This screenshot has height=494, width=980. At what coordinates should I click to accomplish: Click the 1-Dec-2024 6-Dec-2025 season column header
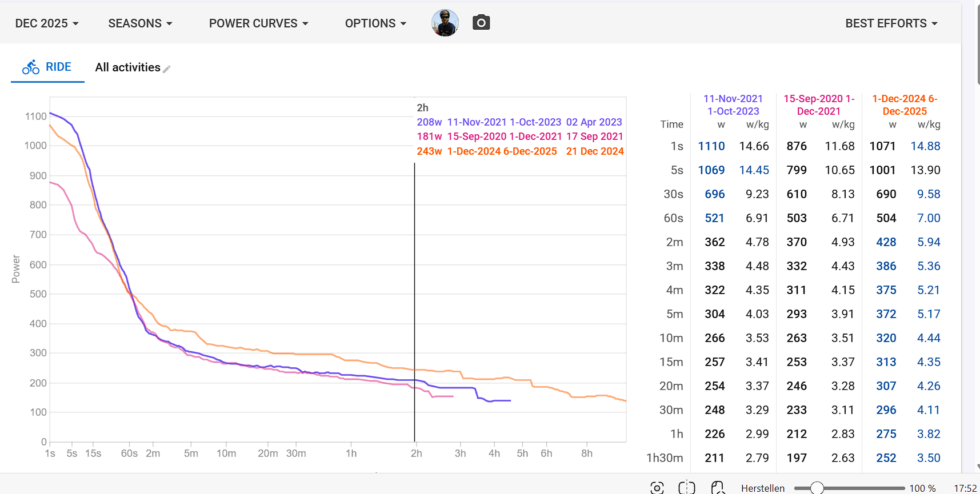pyautogui.click(x=905, y=105)
